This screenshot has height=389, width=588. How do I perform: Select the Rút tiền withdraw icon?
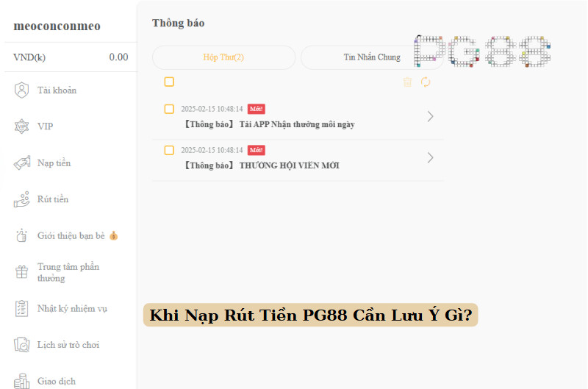coord(22,199)
